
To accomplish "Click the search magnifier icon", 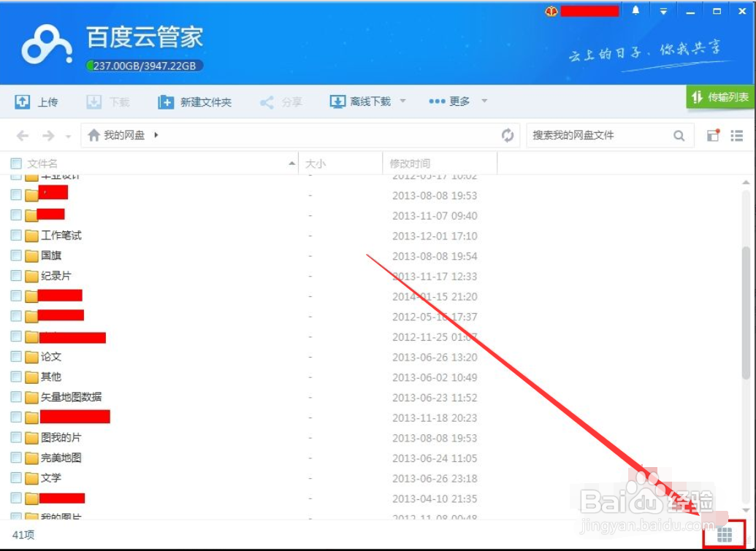I will pyautogui.click(x=679, y=136).
